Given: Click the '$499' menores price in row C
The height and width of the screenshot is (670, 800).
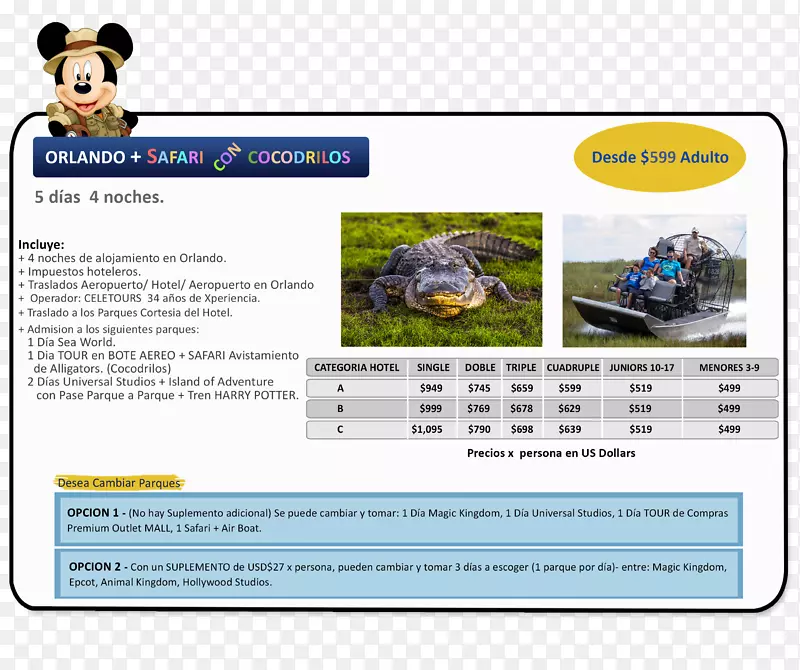Looking at the screenshot, I should coord(729,430).
